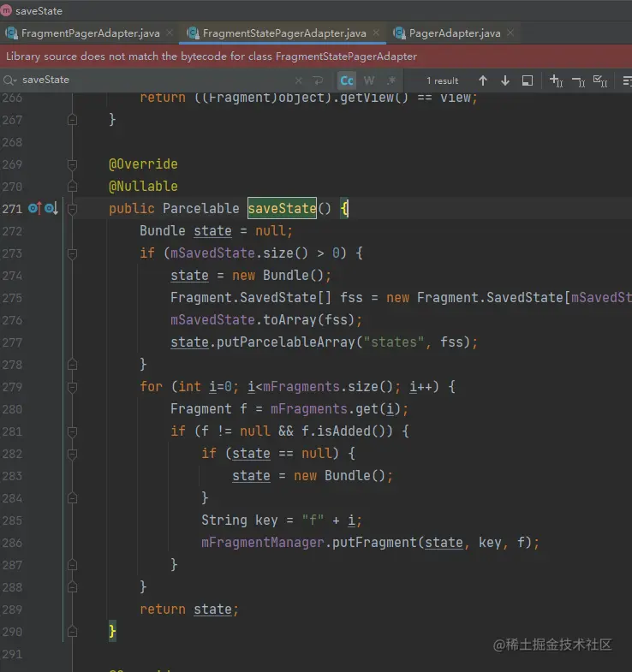
Task: Collapse the for loop fold at line 279
Action: (73, 387)
